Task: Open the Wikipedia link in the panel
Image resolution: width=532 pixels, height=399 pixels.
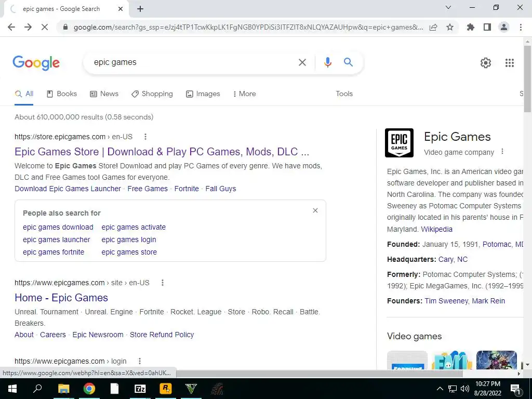Action: (x=436, y=229)
